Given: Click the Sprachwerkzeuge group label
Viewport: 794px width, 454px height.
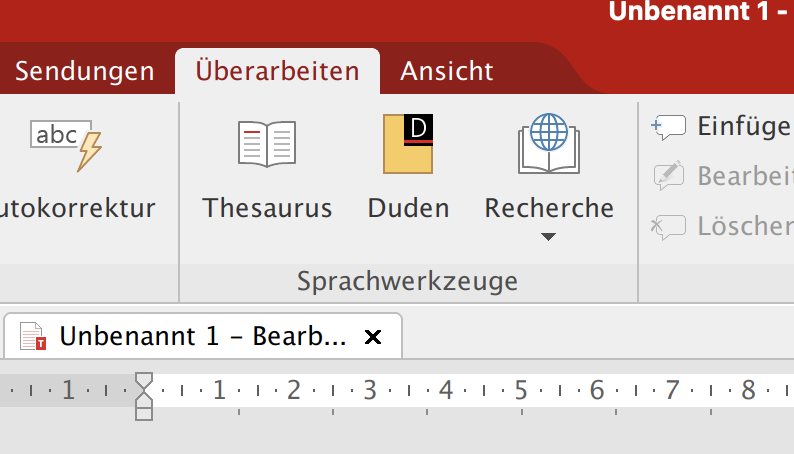Looking at the screenshot, I should pyautogui.click(x=407, y=282).
